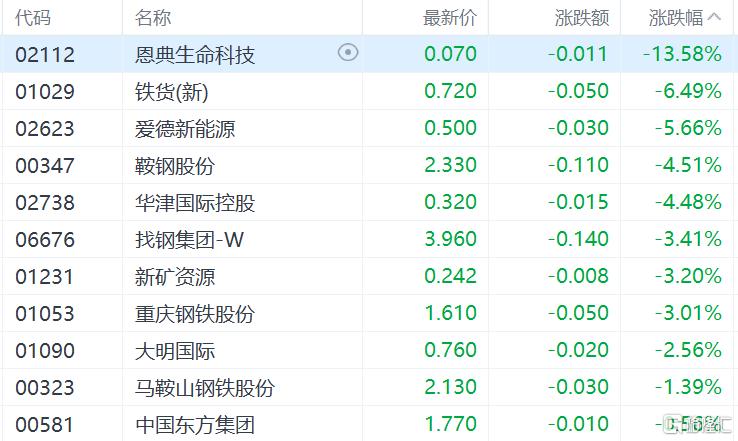Click the latest price 0.242
Viewport: 738px width, 441px height.
[x=450, y=276]
